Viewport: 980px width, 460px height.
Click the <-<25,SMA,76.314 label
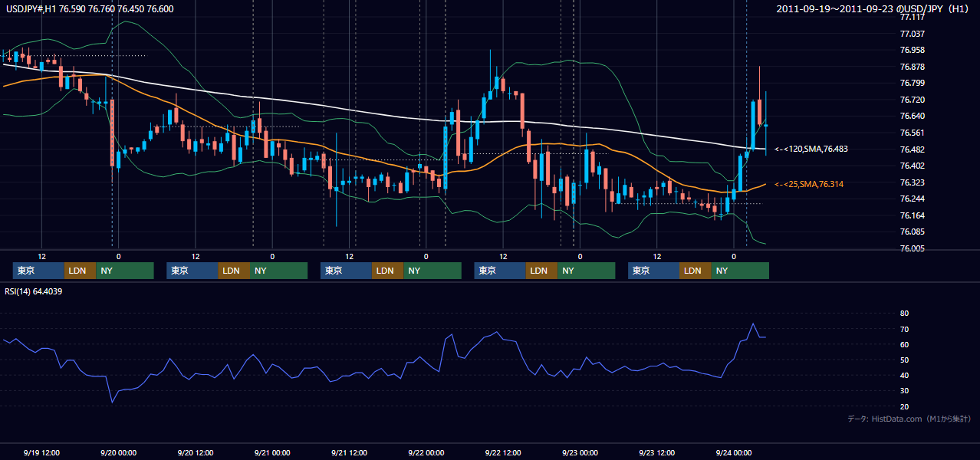[x=808, y=184]
